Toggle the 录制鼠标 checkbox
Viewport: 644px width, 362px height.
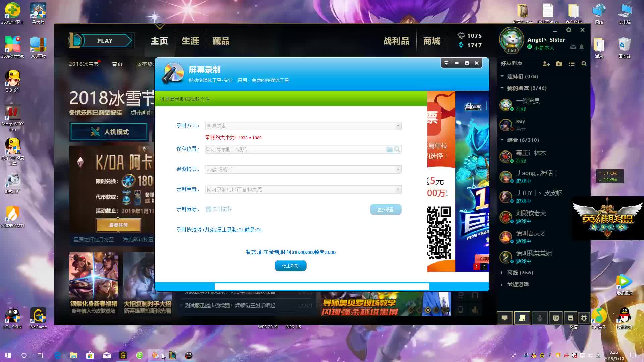coord(208,209)
